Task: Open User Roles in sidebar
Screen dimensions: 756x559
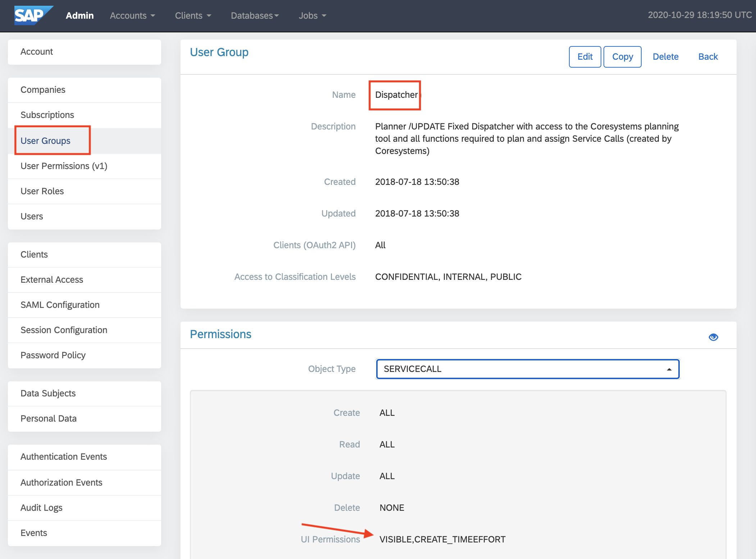Action: tap(42, 191)
